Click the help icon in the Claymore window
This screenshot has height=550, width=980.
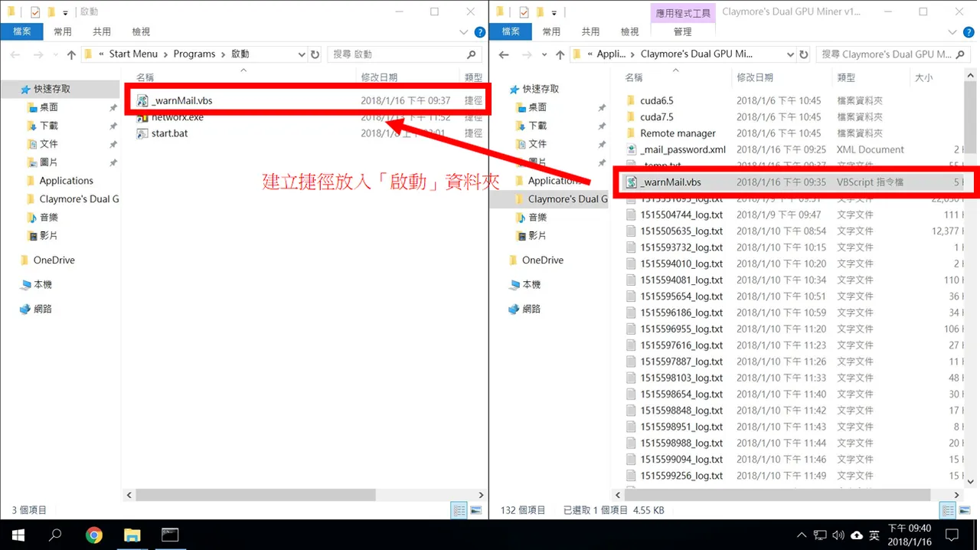(x=969, y=32)
